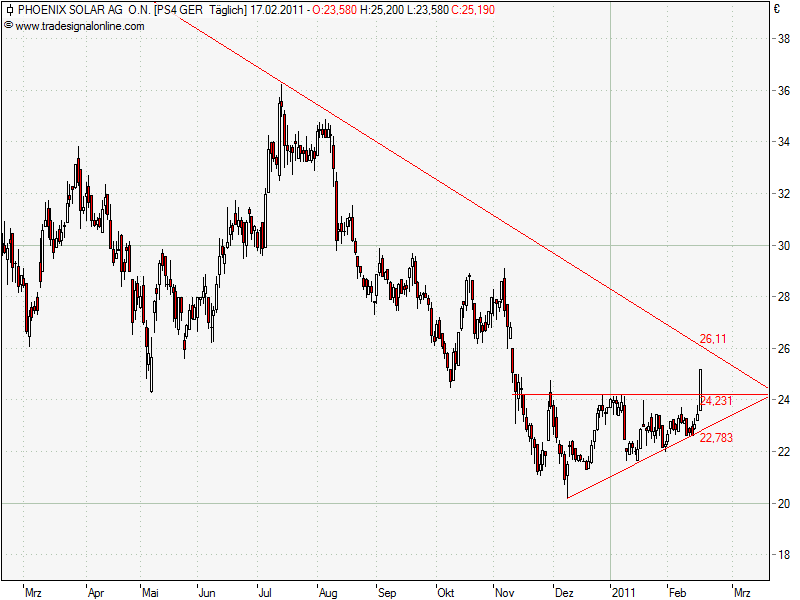Click the 38 level on the price axis
800x600 pixels.
coord(784,39)
